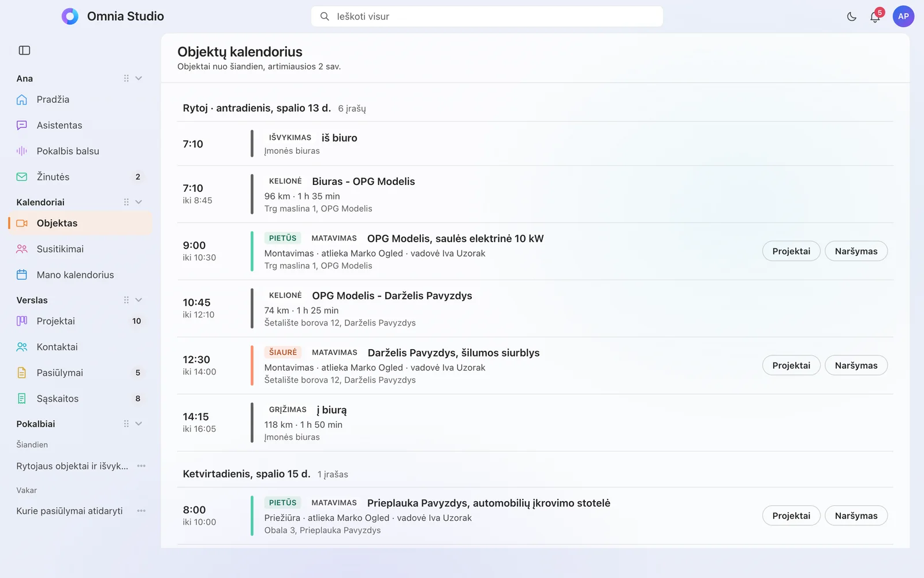Open Žinutės messages

(80, 177)
